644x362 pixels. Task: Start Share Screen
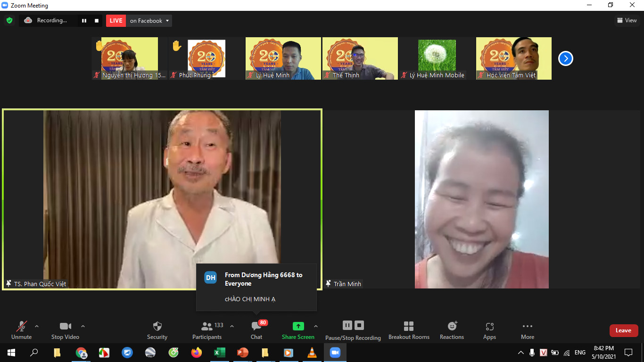(x=298, y=330)
